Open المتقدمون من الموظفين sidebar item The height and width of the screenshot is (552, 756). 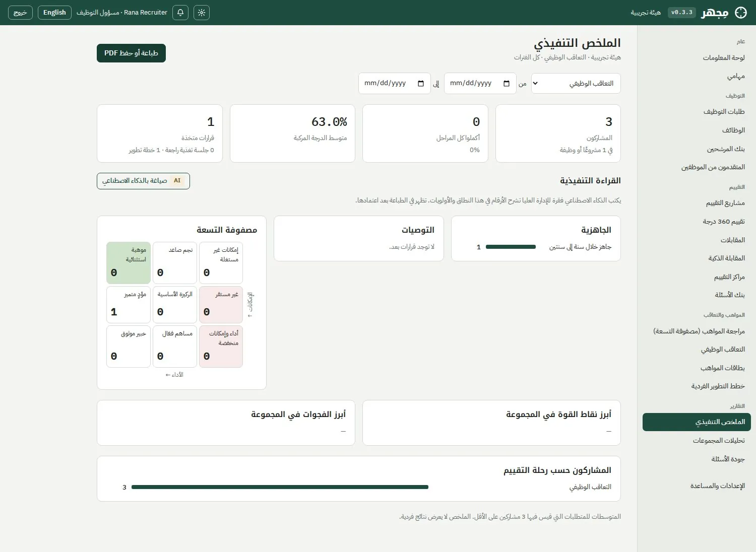[x=697, y=167]
